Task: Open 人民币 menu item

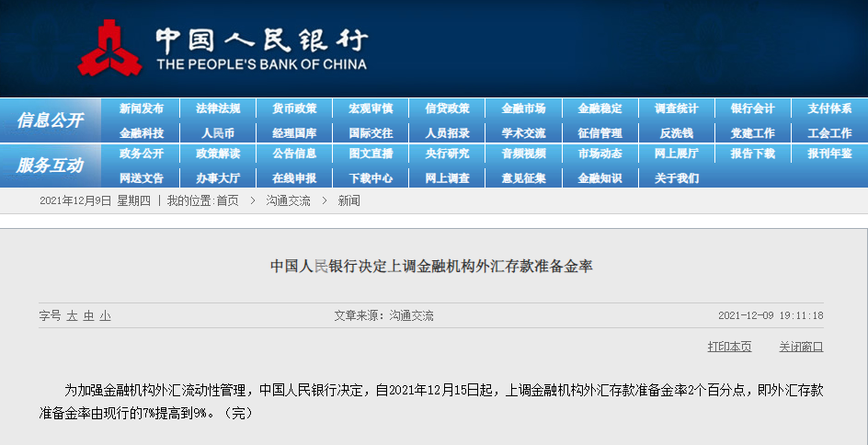Action: pyautogui.click(x=218, y=132)
